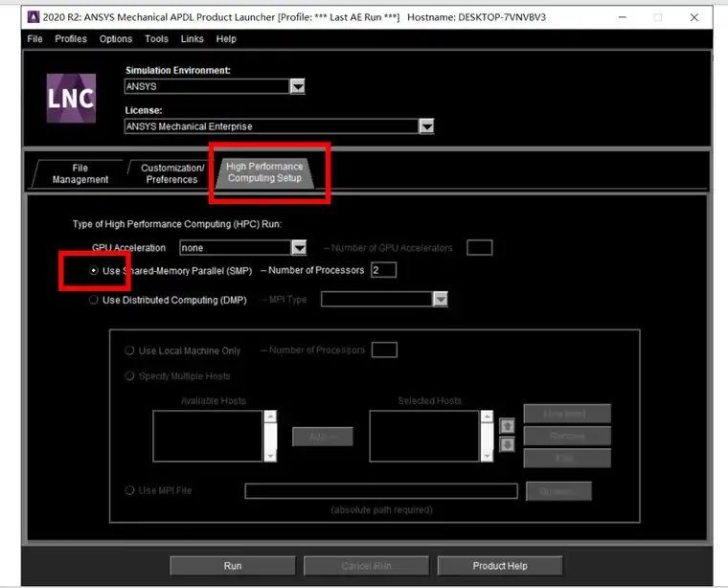Expand the MPI Type dropdown
Image resolution: width=728 pixels, height=588 pixels.
coord(440,300)
